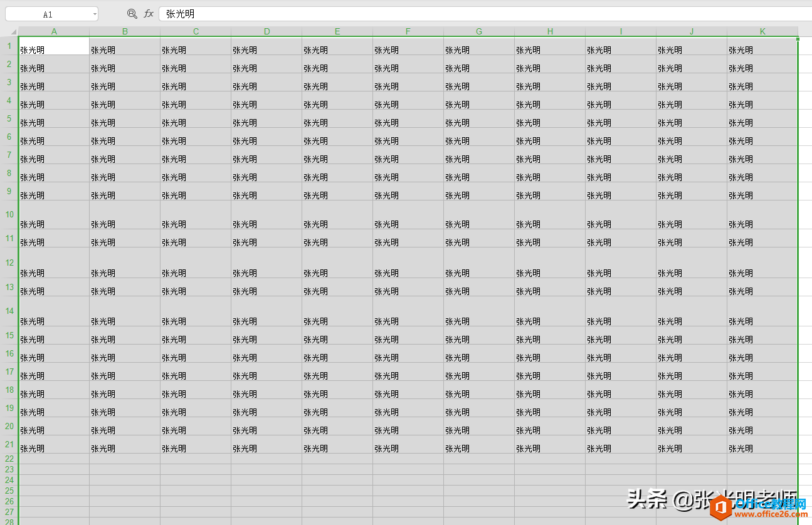Select row 7 header

tap(9, 155)
